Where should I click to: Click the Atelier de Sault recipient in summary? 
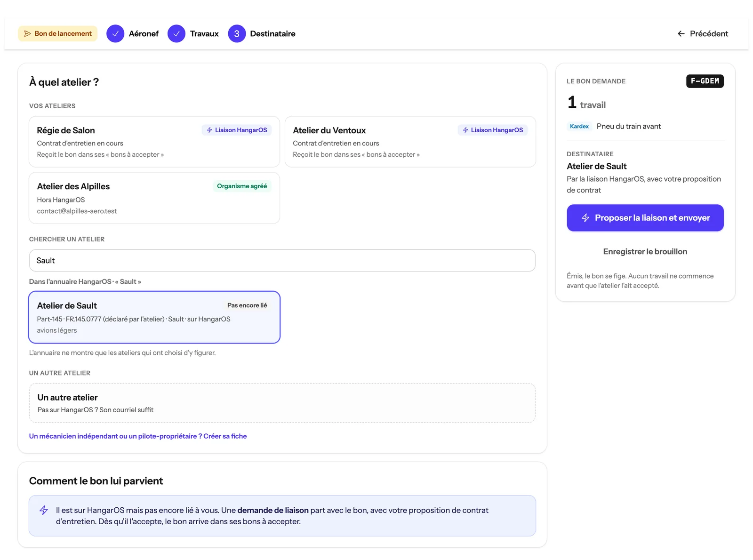(597, 166)
